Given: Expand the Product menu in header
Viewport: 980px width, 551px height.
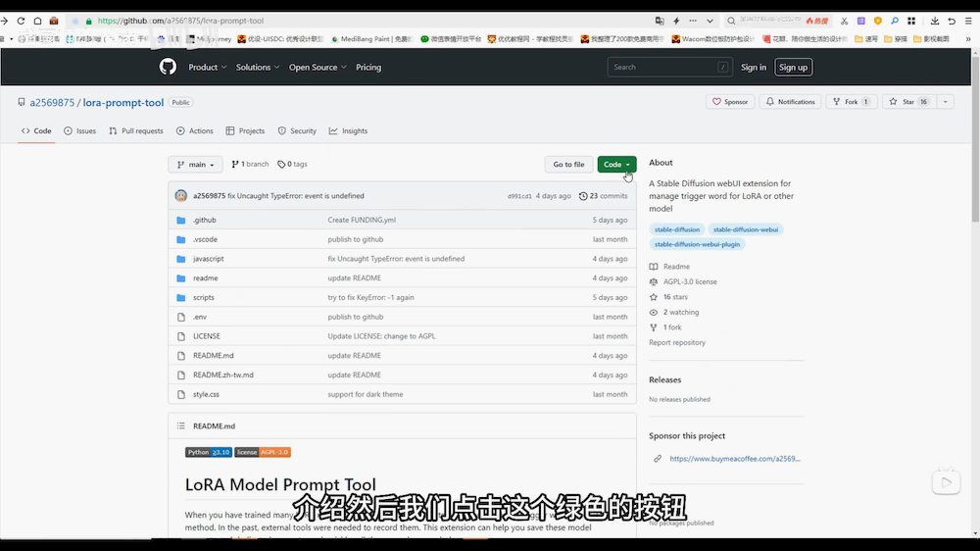Looking at the screenshot, I should pyautogui.click(x=207, y=68).
